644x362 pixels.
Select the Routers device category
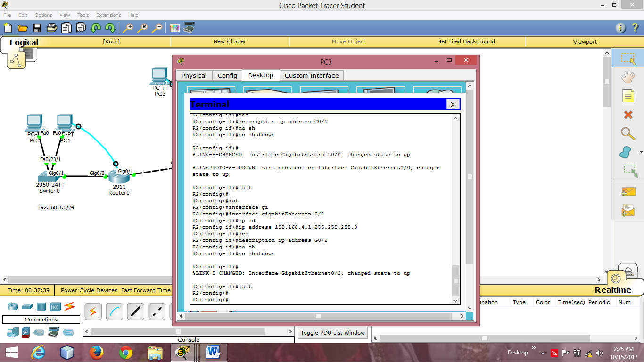click(13, 306)
